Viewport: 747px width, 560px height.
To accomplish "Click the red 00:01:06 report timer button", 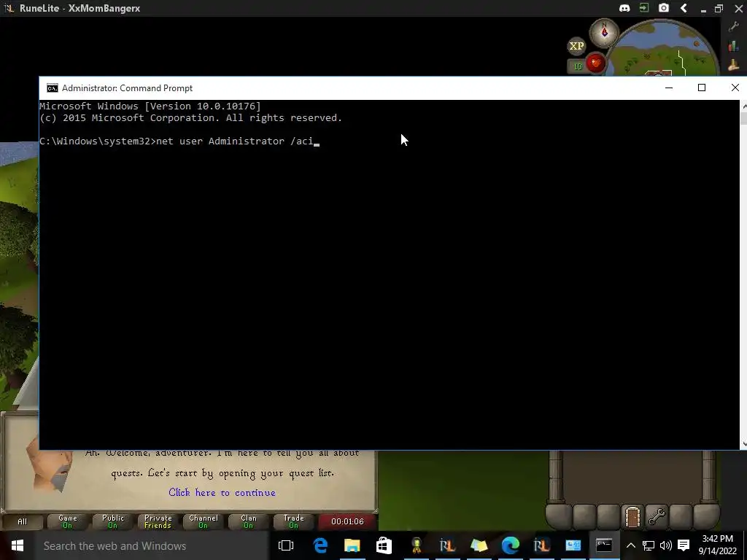I will tap(348, 521).
